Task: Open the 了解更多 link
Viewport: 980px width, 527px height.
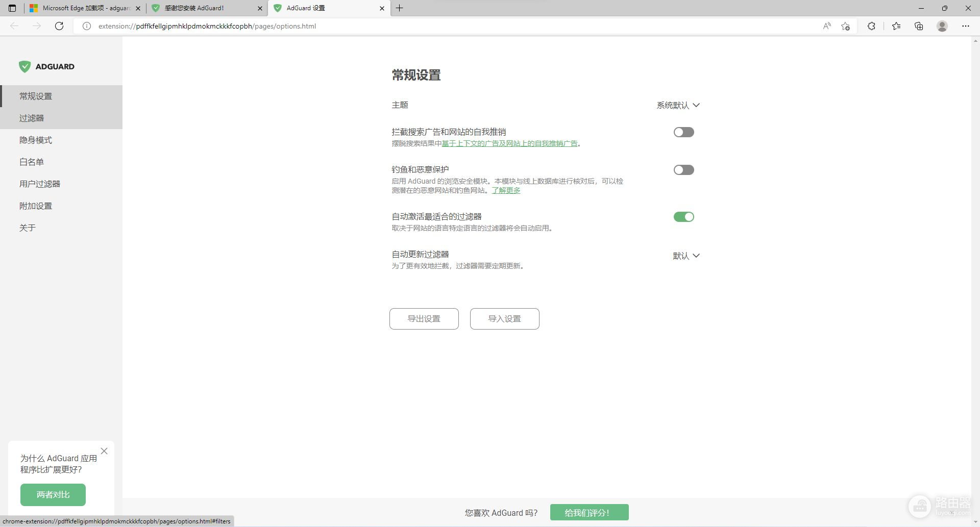Action: point(506,190)
